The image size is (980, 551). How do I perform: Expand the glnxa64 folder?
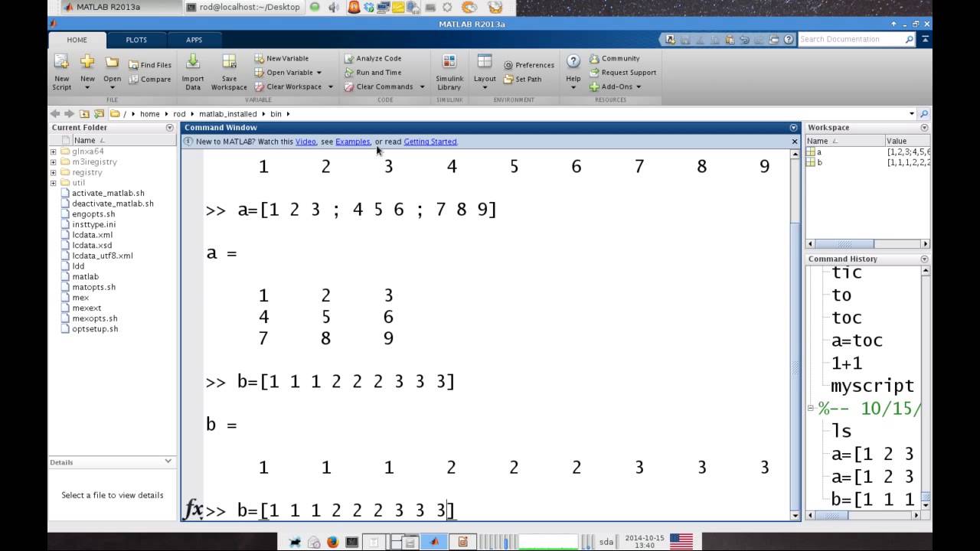54,152
